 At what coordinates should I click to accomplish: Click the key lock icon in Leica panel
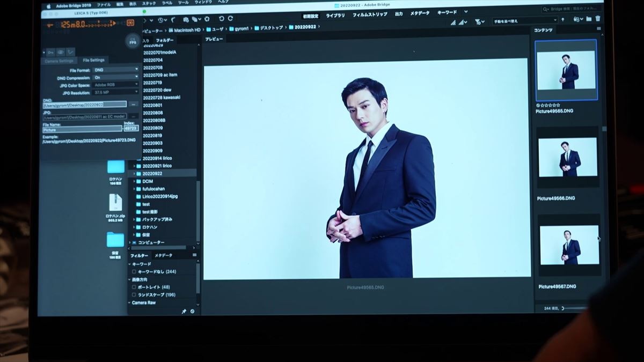(50, 53)
